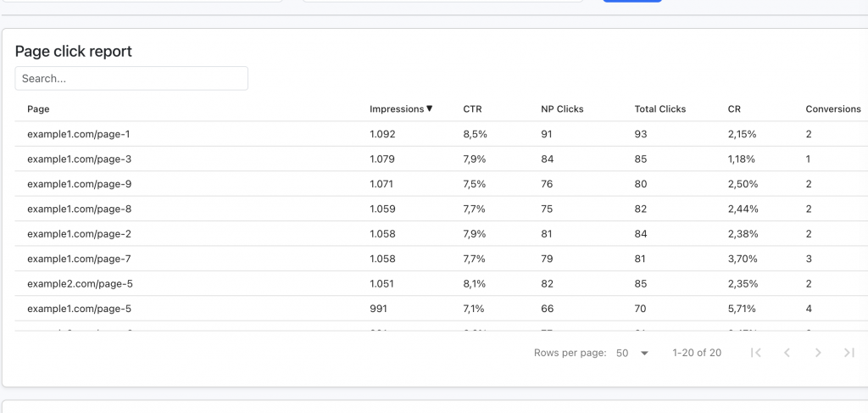Sort table by CTR column
Image resolution: width=868 pixels, height=413 pixels.
[472, 109]
